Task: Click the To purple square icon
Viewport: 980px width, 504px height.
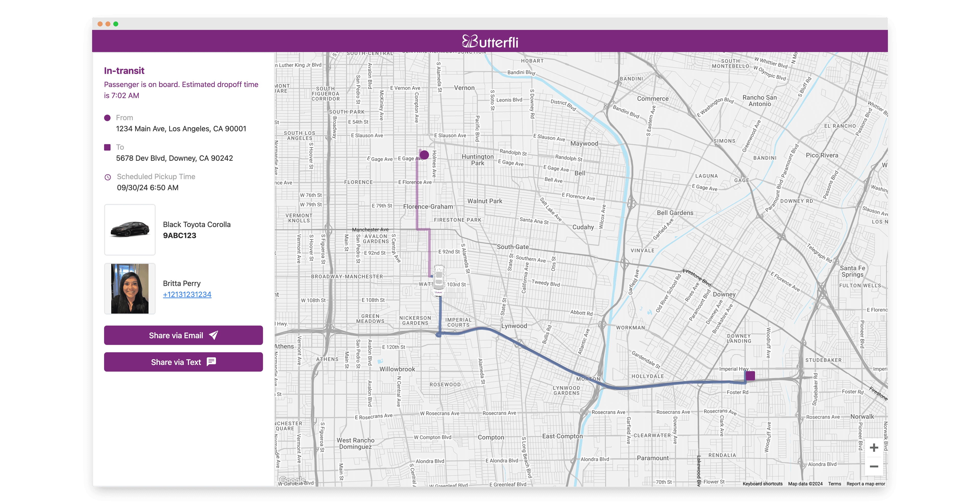Action: 107,147
